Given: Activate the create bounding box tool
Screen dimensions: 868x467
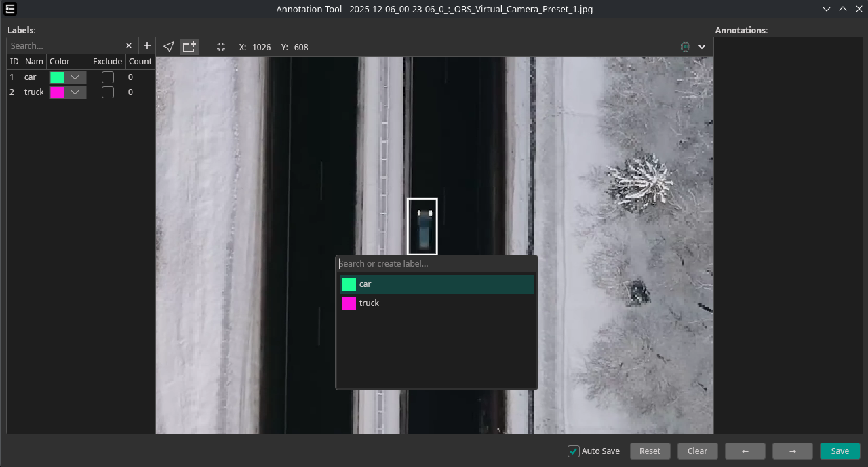Looking at the screenshot, I should pyautogui.click(x=189, y=47).
